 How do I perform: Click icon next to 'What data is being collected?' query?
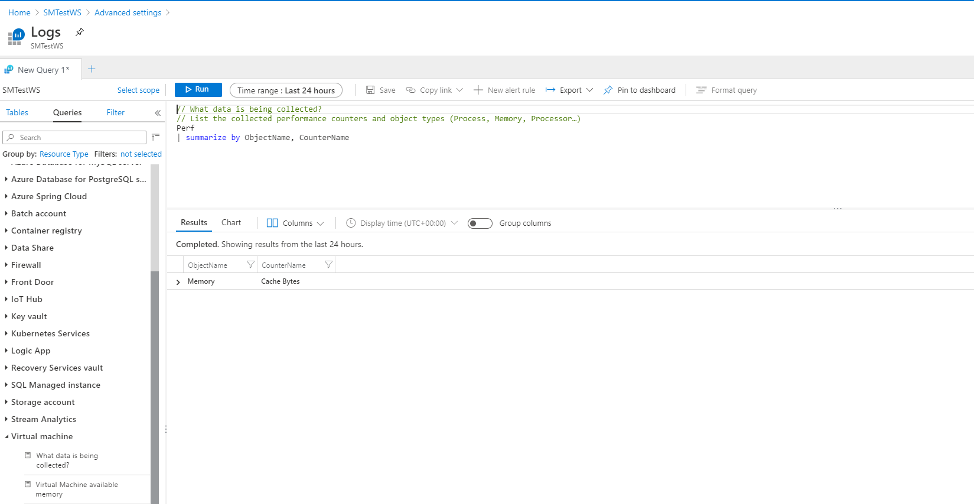[x=28, y=455]
